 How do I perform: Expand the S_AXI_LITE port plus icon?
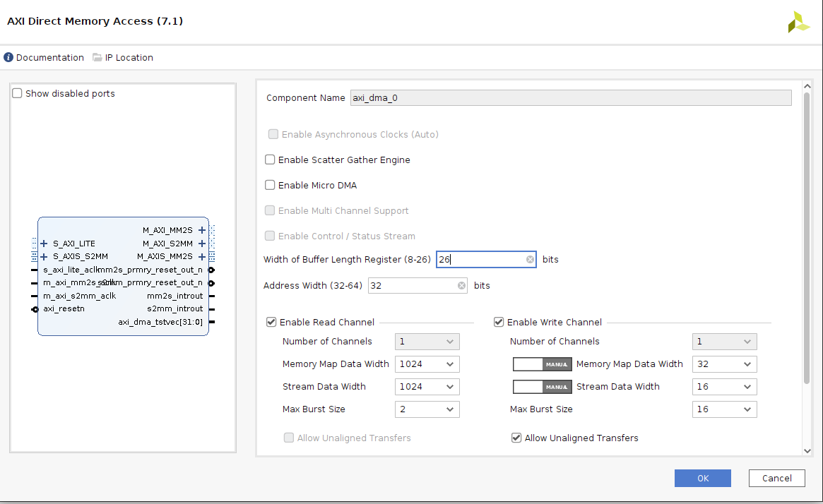[x=44, y=244]
